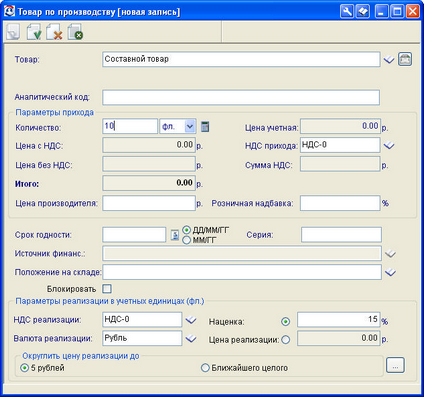Image resolution: width=424 pixels, height=397 pixels.
Task: Open calendar icon beside Срок годности
Action: coord(175,235)
